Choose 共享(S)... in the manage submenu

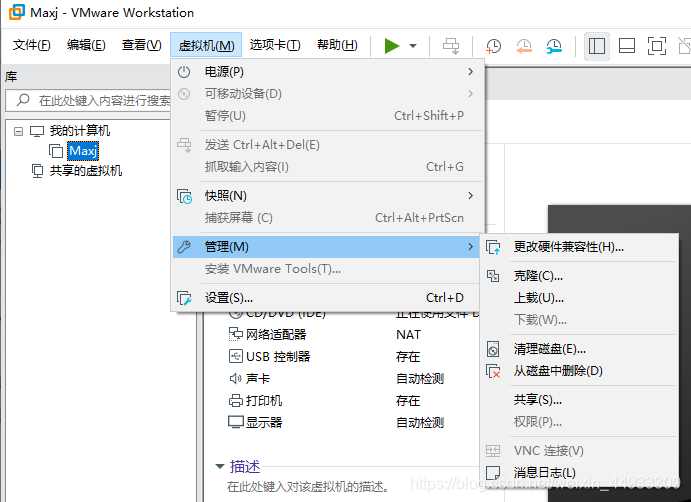(x=580, y=400)
